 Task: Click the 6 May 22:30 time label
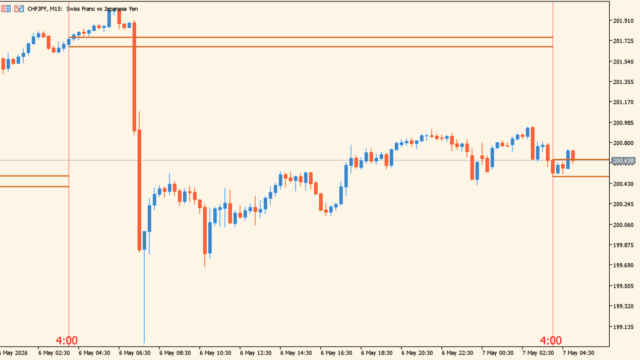(x=458, y=353)
